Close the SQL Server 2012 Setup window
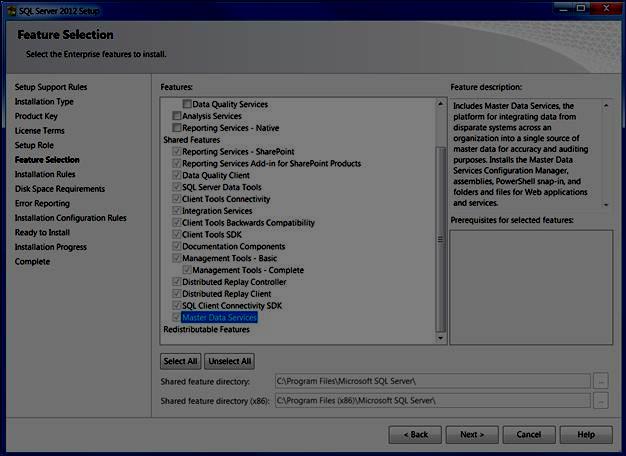This screenshot has width=626, height=456. [606, 9]
